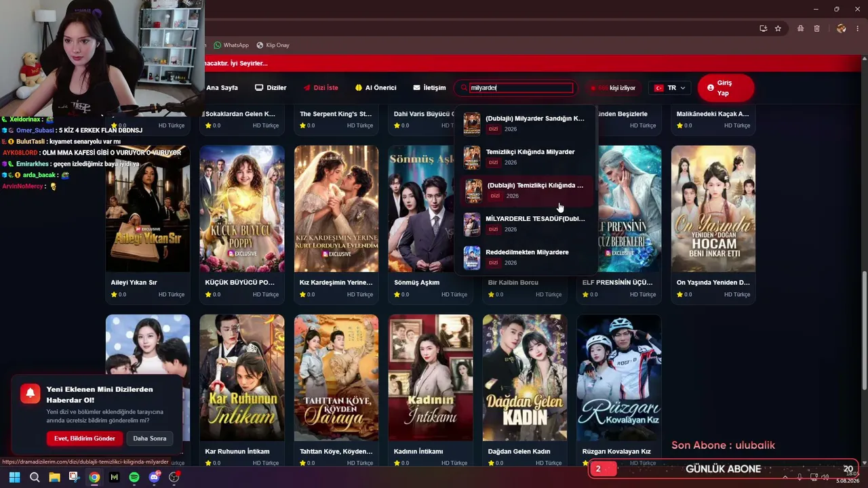Open the 'Dağdan Gelen Kadın' poster

525,378
